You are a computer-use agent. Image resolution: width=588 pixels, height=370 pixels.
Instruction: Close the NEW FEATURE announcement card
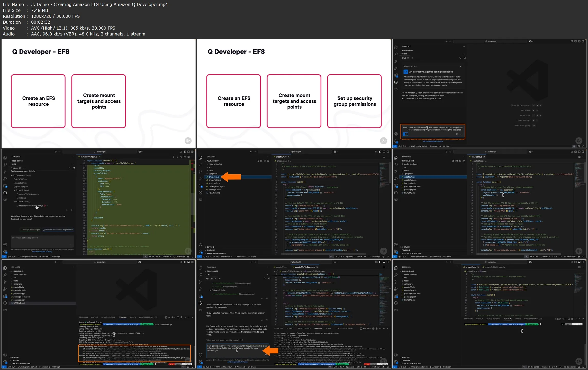(460, 66)
